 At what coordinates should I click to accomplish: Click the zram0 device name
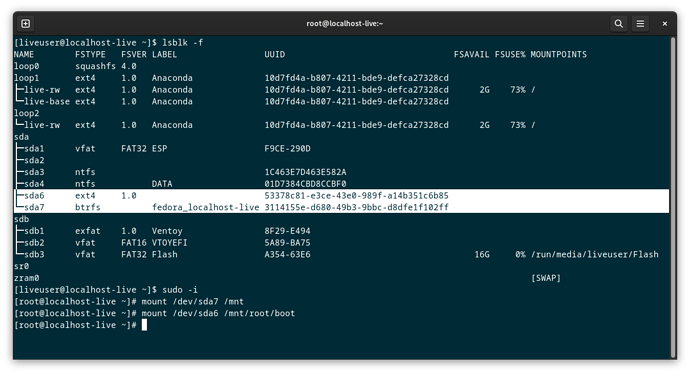click(26, 278)
